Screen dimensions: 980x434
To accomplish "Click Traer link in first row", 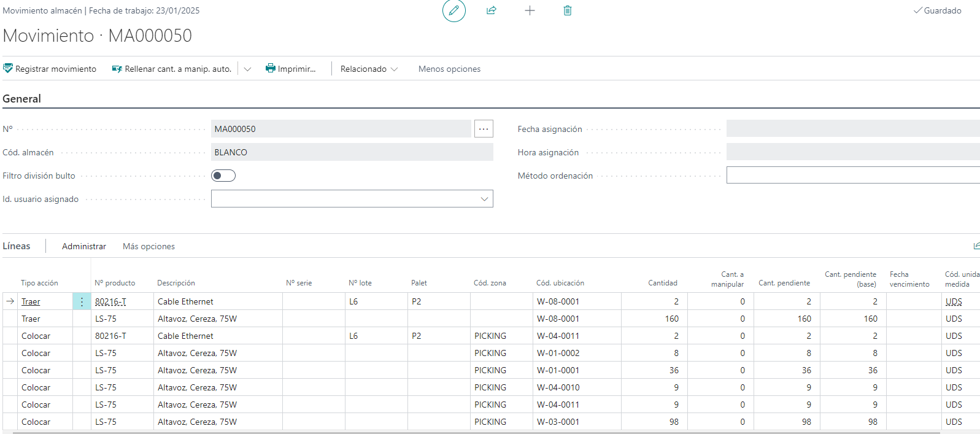I will [x=31, y=301].
